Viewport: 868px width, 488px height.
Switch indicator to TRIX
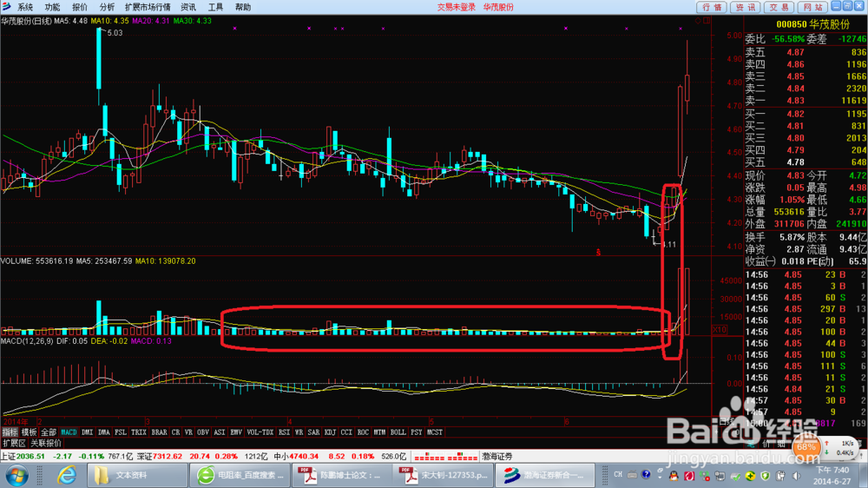tap(138, 432)
